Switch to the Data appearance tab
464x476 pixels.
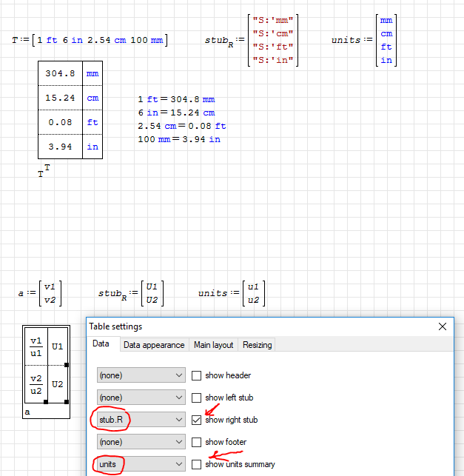click(154, 345)
